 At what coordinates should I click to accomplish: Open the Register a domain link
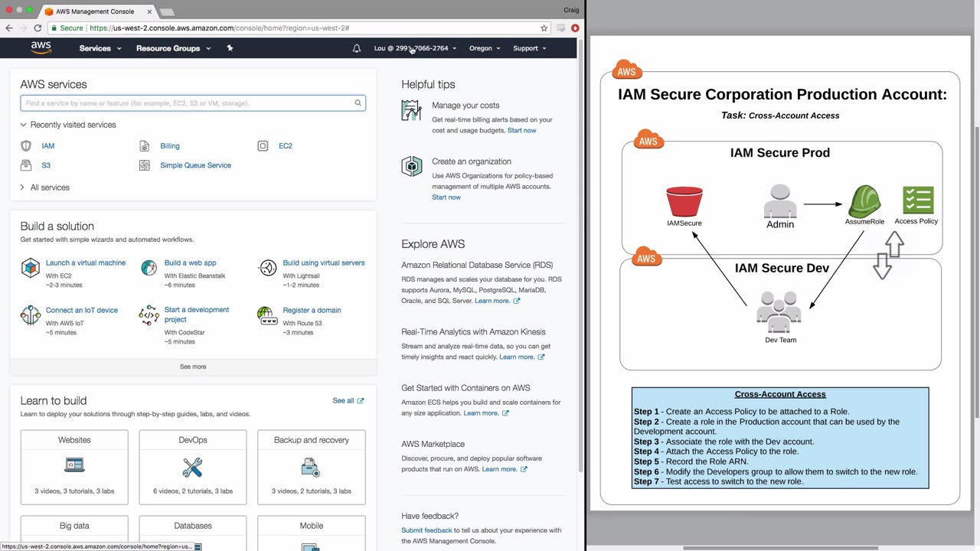[x=312, y=310]
